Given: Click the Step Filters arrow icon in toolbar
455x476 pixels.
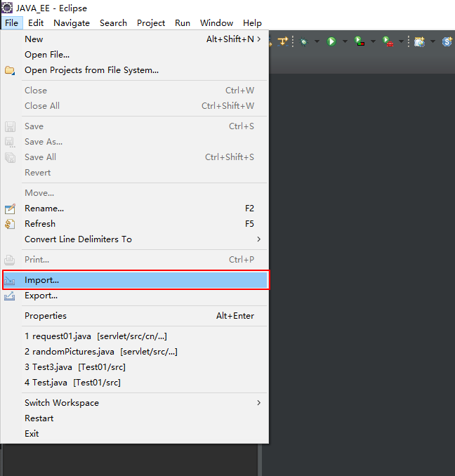Looking at the screenshot, I should pos(283,41).
